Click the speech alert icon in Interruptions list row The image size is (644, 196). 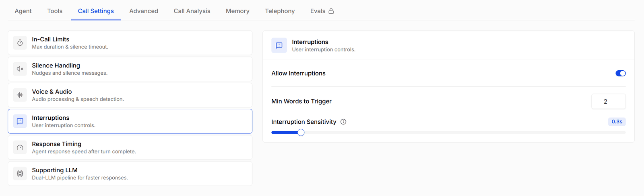tap(20, 121)
